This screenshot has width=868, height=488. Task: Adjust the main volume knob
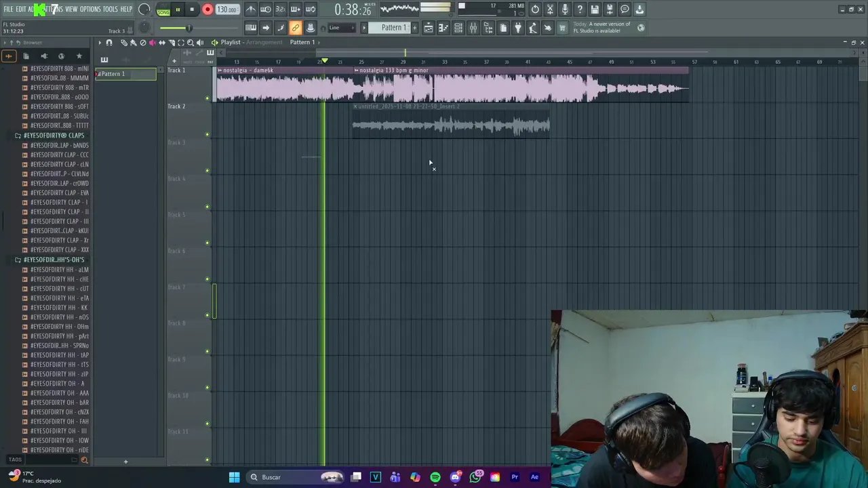(144, 9)
